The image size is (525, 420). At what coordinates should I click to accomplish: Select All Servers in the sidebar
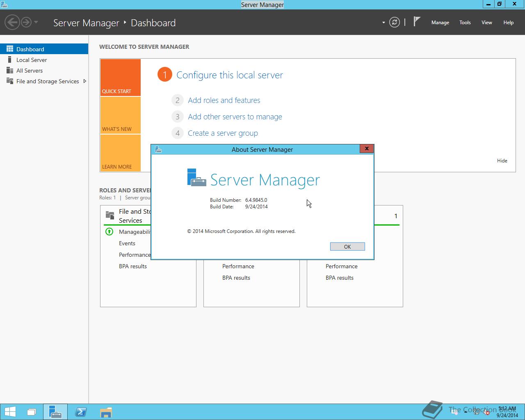(44, 71)
